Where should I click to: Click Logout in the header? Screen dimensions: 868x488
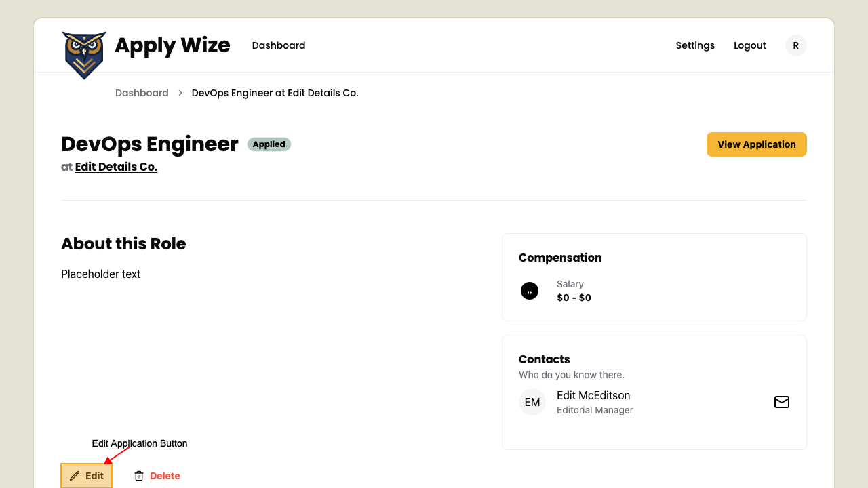pos(749,45)
